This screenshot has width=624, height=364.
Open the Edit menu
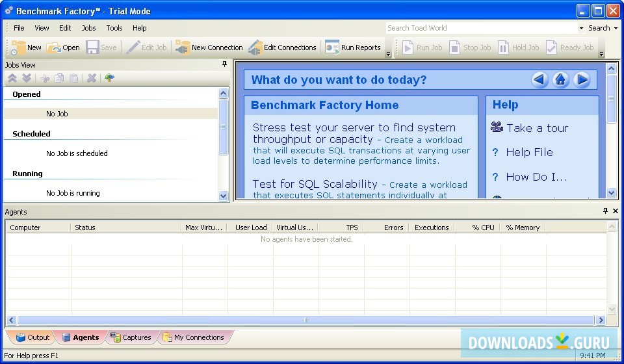tap(65, 28)
